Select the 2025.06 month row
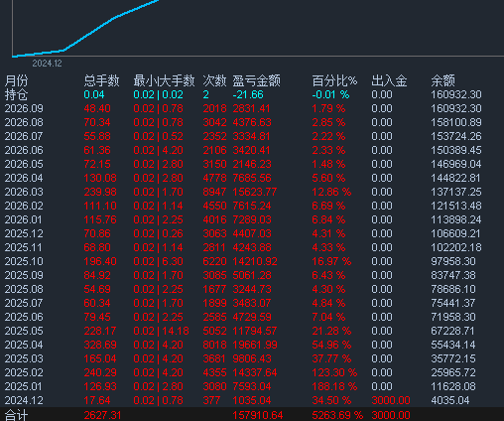 24,318
